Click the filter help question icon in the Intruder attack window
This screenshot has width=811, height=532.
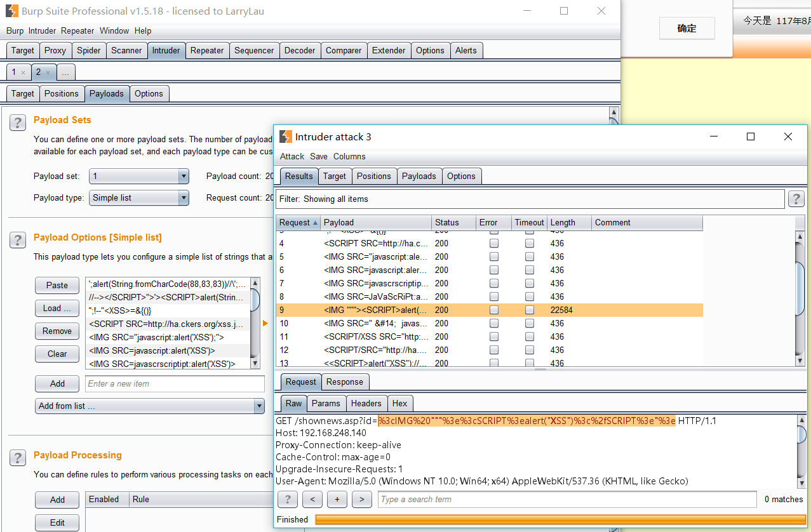click(x=796, y=199)
